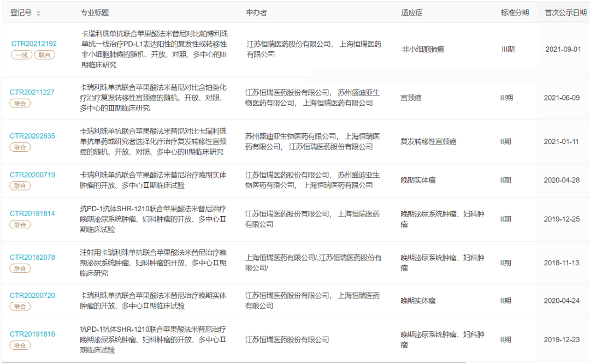590x364 pixels.
Task: Click the 联合 tag under CTR20191814
Action: pyautogui.click(x=20, y=225)
